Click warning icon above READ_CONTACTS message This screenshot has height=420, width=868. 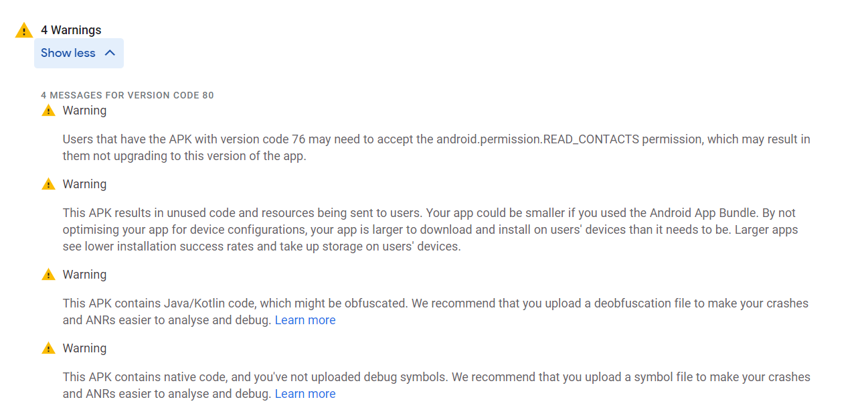click(48, 111)
